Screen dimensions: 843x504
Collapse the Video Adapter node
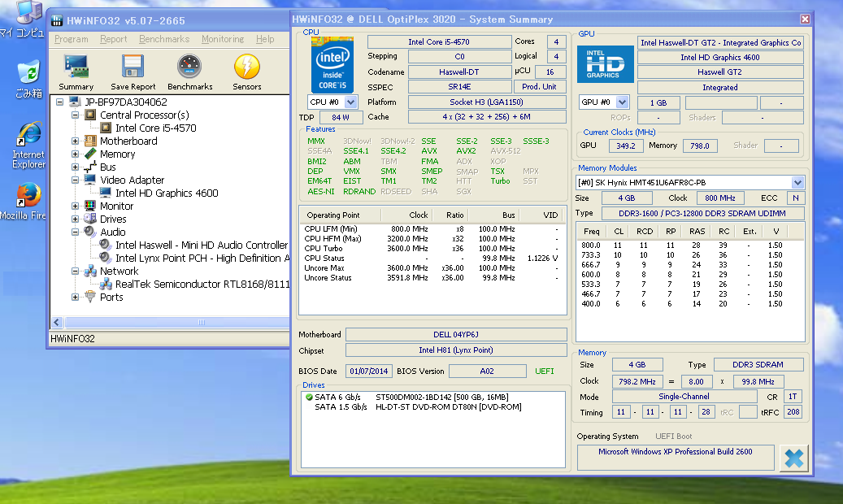(76, 180)
